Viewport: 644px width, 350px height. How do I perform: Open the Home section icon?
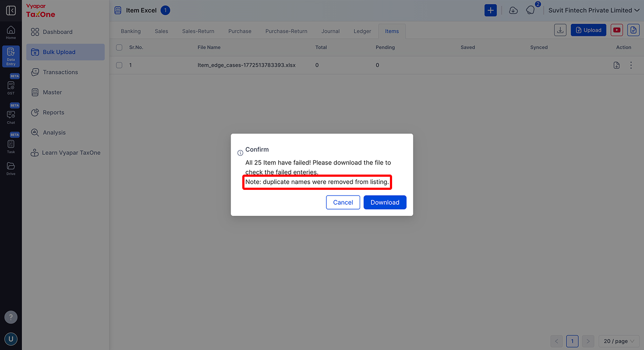11,32
